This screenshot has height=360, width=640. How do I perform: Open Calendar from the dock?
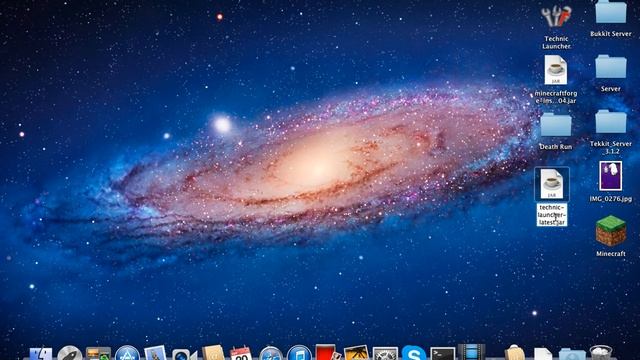(241, 353)
